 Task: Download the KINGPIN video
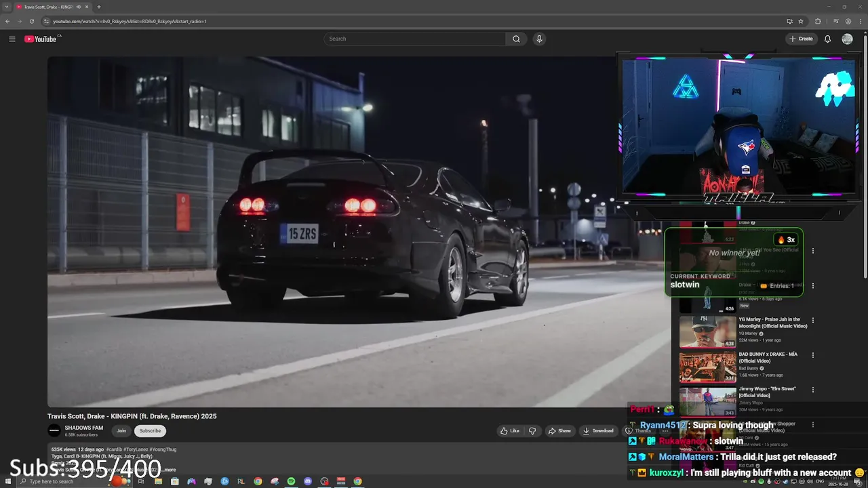597,430
